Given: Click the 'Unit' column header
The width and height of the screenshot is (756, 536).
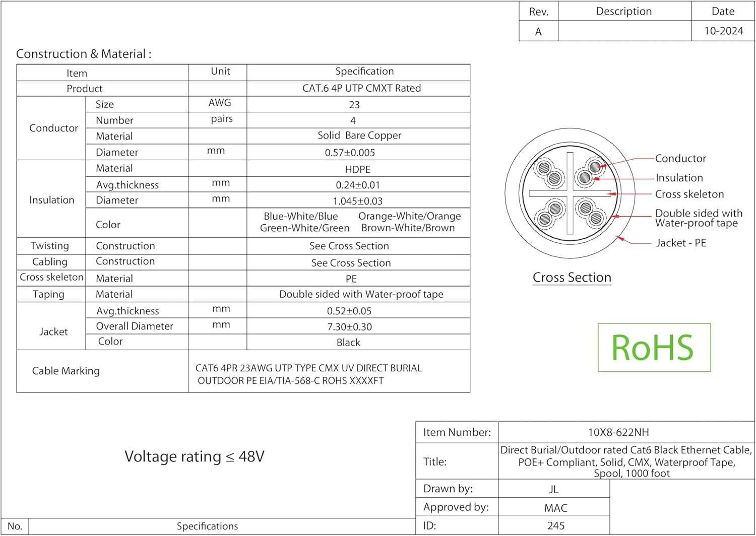Looking at the screenshot, I should [220, 71].
